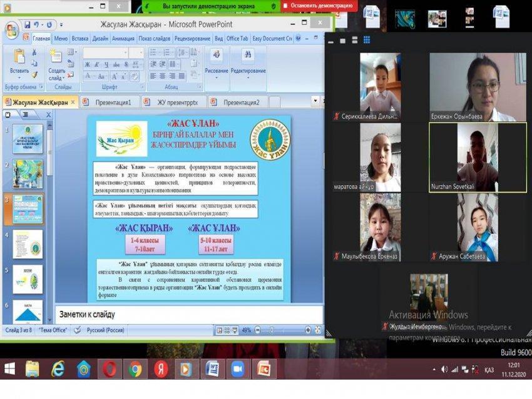Select slide 4 thumbnail

(x=28, y=244)
